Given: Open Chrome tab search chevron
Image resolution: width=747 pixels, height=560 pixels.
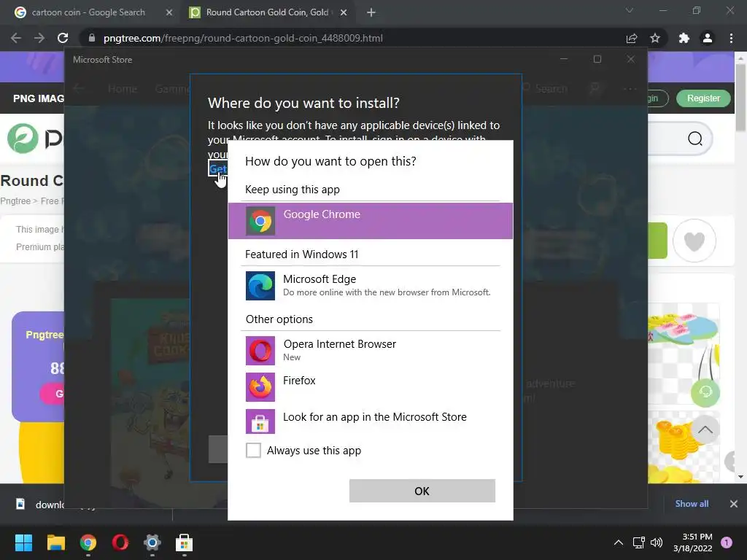Looking at the screenshot, I should [630, 10].
